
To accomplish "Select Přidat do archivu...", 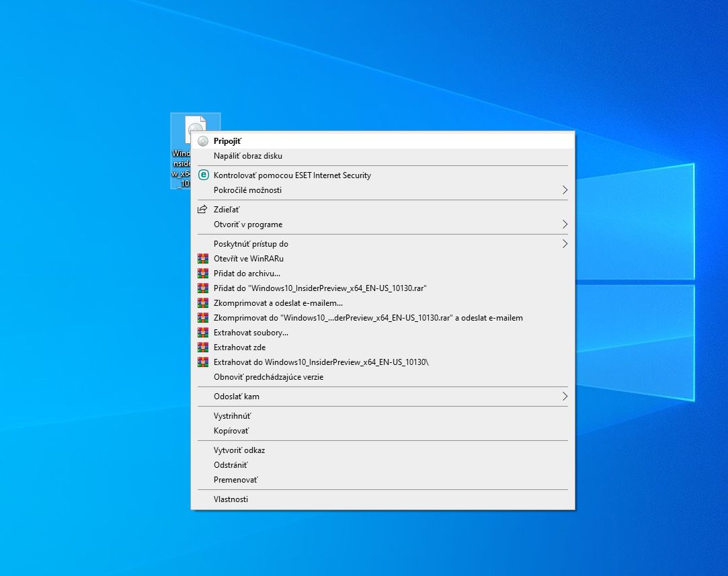I will click(x=382, y=274).
